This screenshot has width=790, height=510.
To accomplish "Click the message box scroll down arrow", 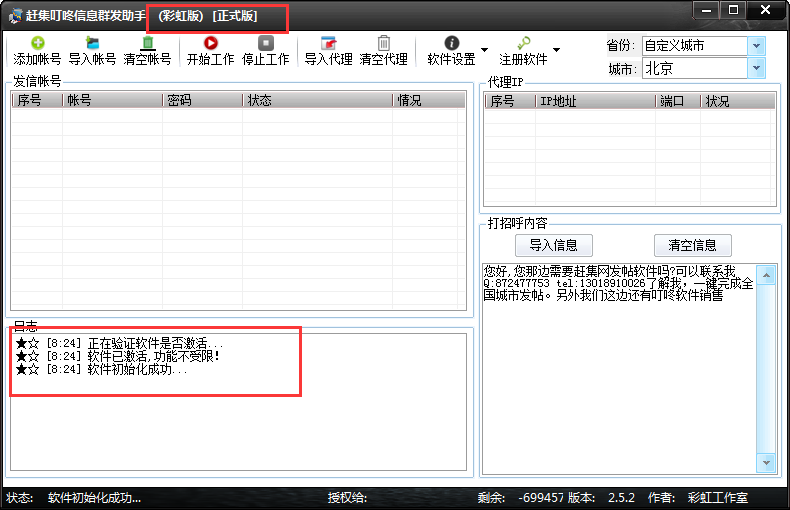I will point(766,462).
